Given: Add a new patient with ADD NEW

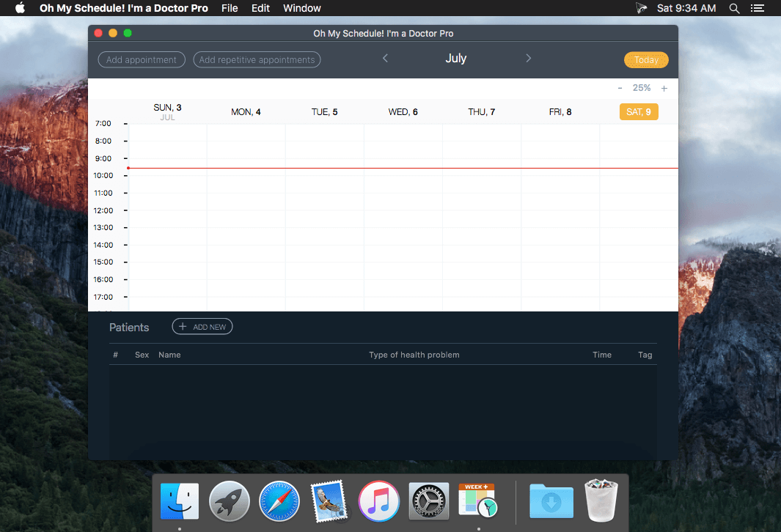Looking at the screenshot, I should pos(202,327).
